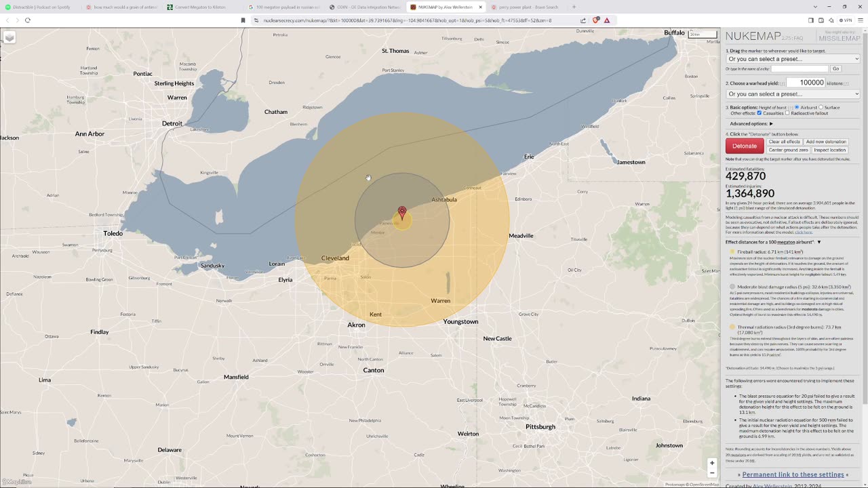Toggle the browser sidebar panel icon

click(x=811, y=20)
